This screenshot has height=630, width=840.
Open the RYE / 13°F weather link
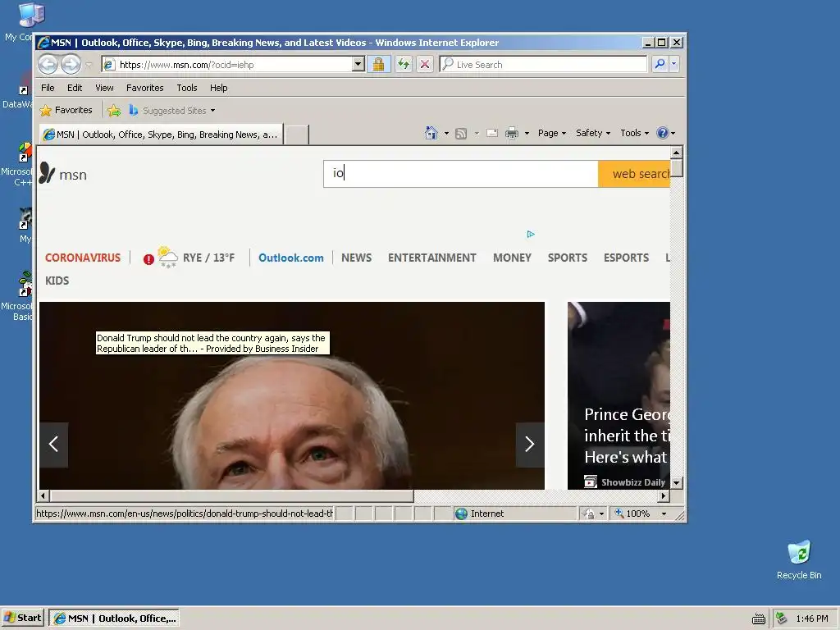[x=208, y=258]
